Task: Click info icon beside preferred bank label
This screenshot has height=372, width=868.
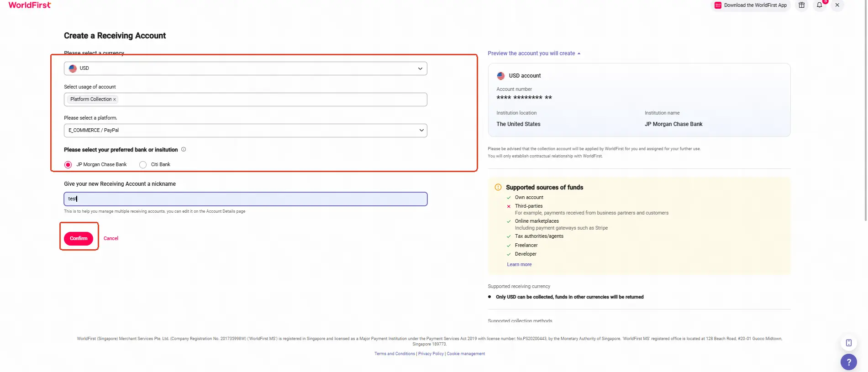Action: click(x=184, y=150)
